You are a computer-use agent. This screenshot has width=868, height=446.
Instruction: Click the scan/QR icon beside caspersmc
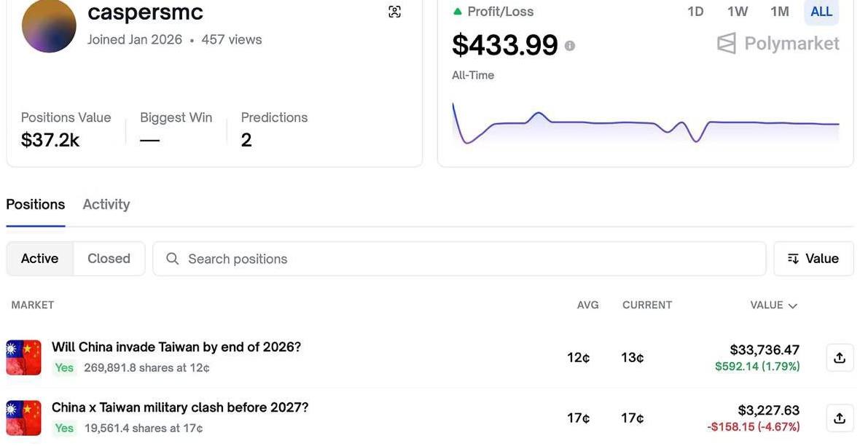[394, 12]
